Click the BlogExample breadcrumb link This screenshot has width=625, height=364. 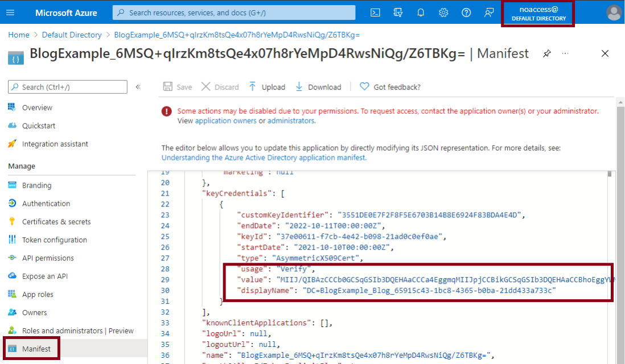click(x=237, y=35)
